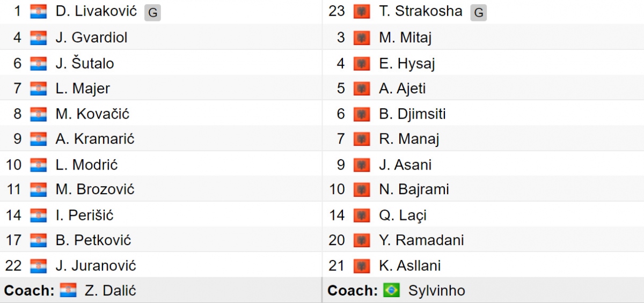Click the Brazil flag beside coach Sylvinho
Screen dimensions: 644x303
tap(392, 291)
